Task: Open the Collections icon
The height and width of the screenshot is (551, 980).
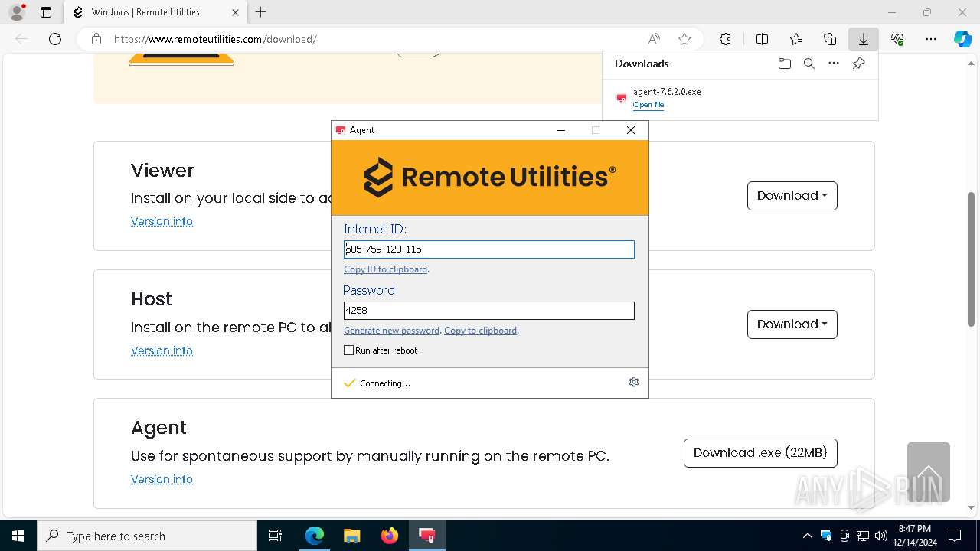Action: coord(830,39)
